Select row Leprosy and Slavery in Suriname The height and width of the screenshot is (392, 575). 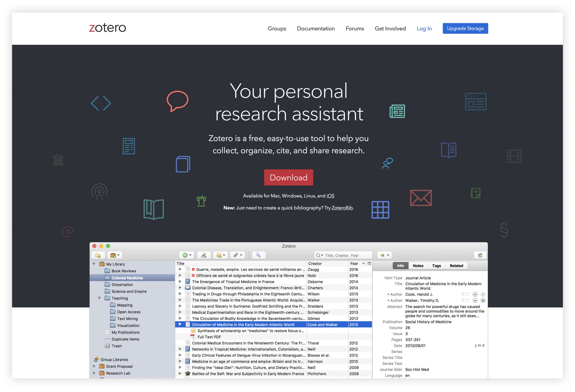(273, 306)
